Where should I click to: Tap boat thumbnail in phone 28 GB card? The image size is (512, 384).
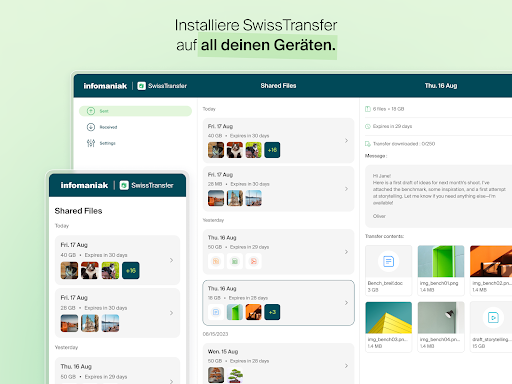(x=110, y=323)
